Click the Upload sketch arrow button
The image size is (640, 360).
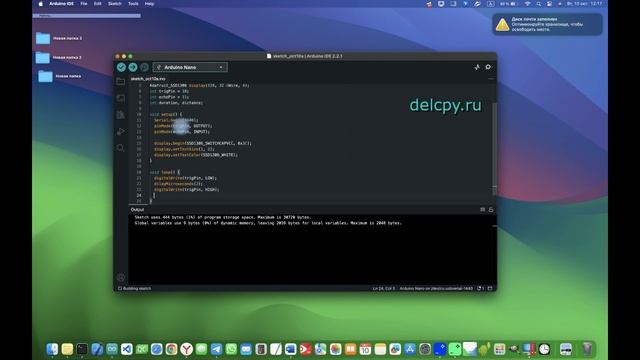(133, 67)
